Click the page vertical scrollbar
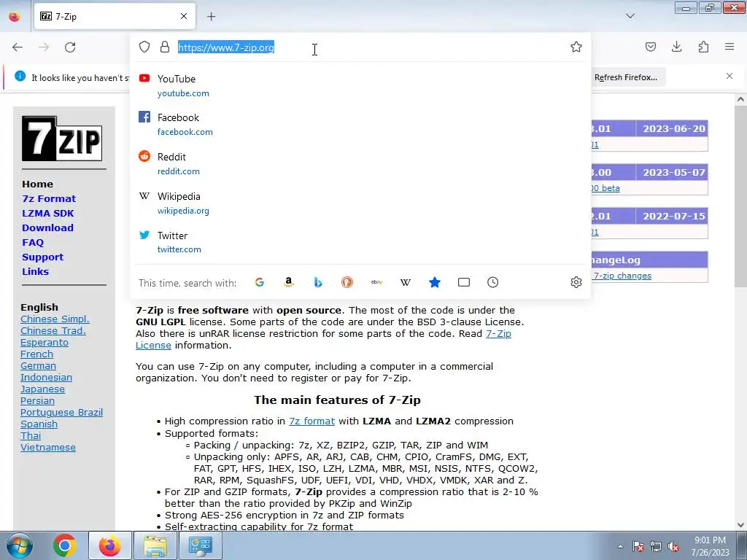 tap(740, 196)
